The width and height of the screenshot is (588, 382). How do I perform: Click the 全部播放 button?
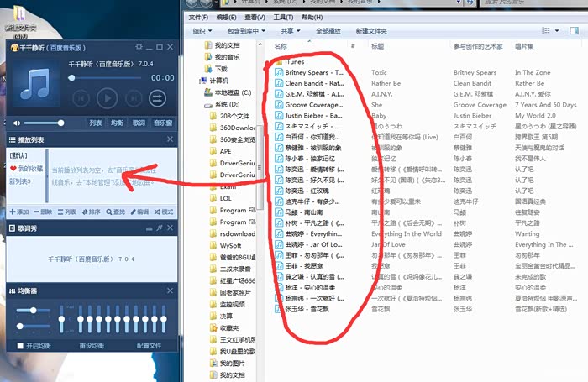point(328,31)
